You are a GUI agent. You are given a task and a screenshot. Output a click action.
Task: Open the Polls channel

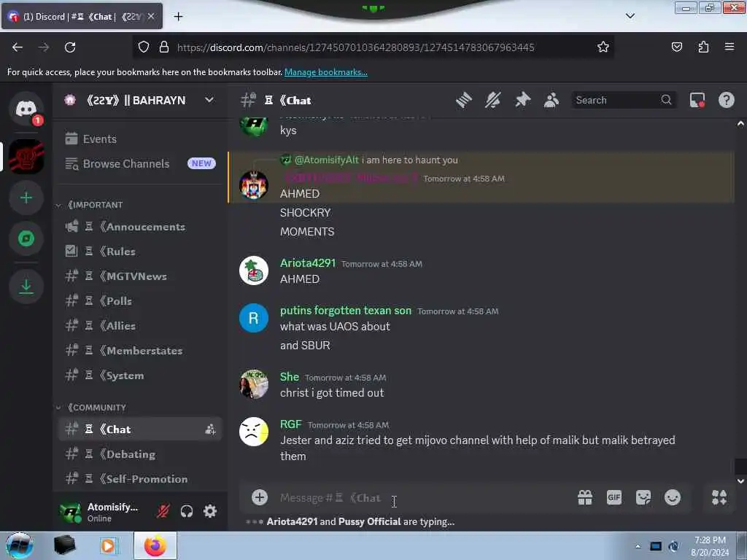tap(139, 301)
